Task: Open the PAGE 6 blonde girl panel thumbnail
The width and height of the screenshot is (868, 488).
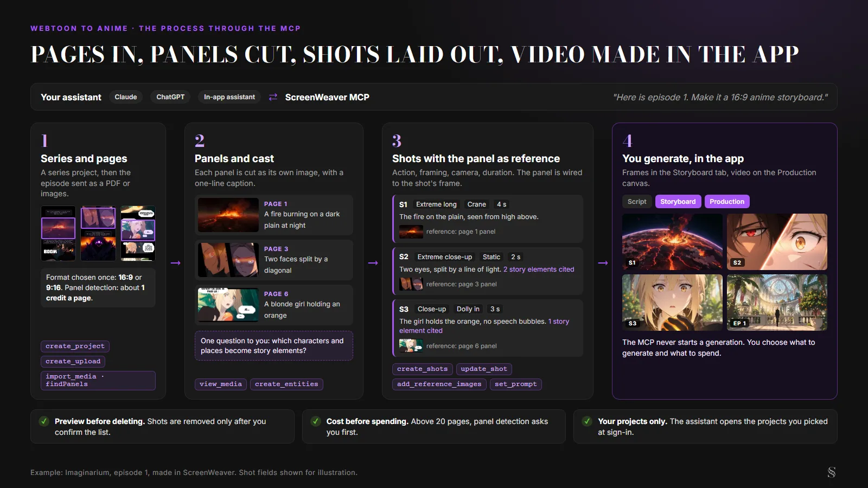Action: (x=228, y=305)
